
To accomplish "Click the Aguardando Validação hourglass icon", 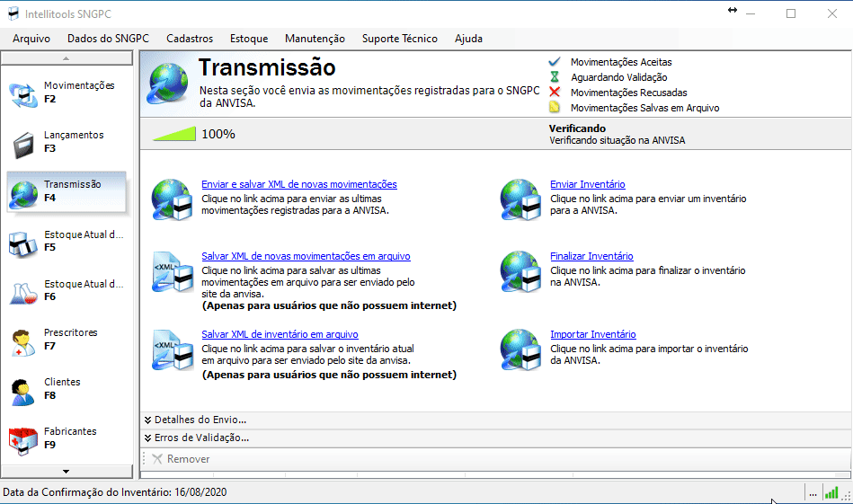I will 555,76.
